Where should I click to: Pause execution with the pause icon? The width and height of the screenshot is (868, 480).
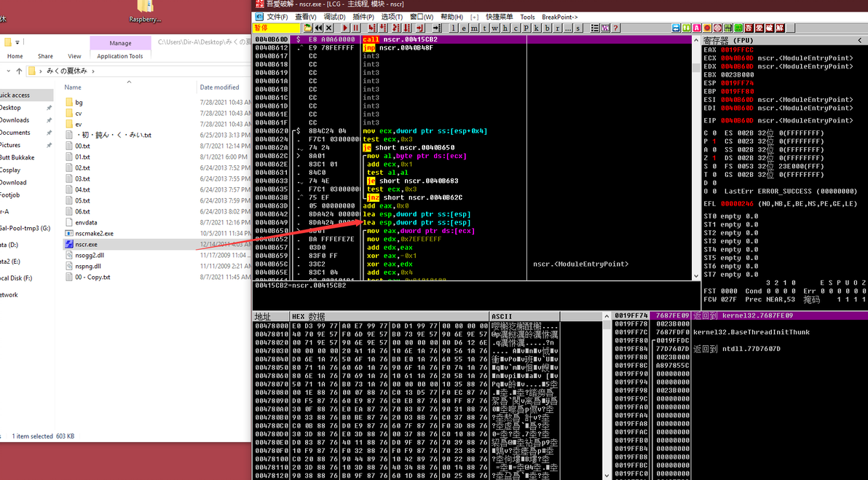tap(356, 28)
